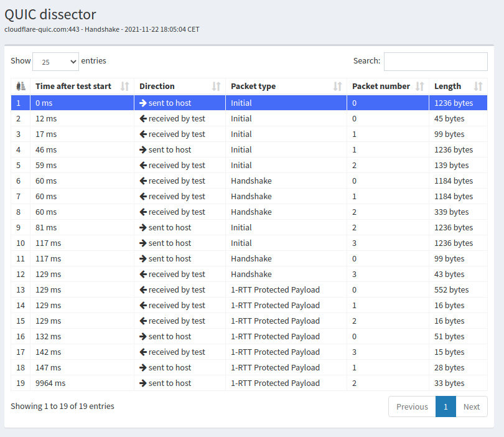Click the Next pagination button
Viewport: 504px width, 437px height.
coord(472,406)
